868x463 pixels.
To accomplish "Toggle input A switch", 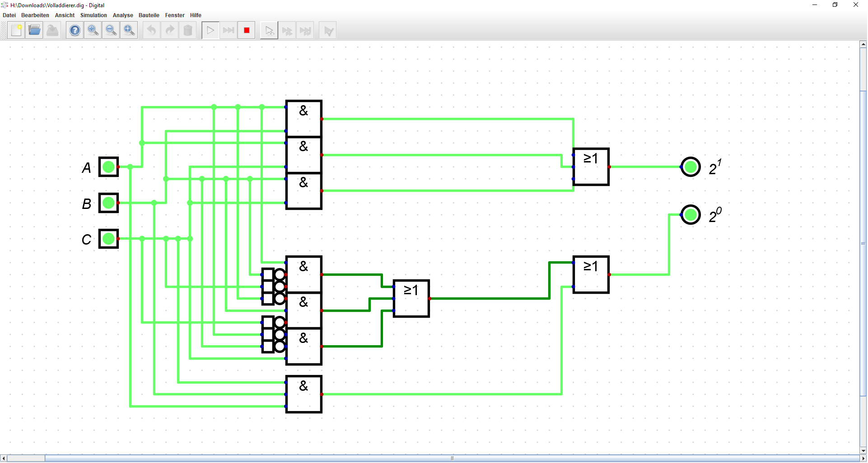I will click(108, 167).
